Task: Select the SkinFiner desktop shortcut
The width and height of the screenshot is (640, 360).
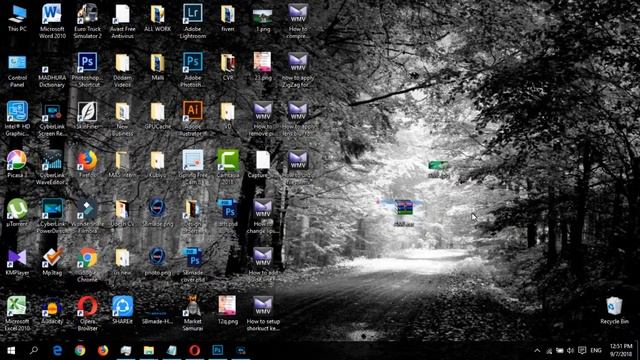Action: 87,116
